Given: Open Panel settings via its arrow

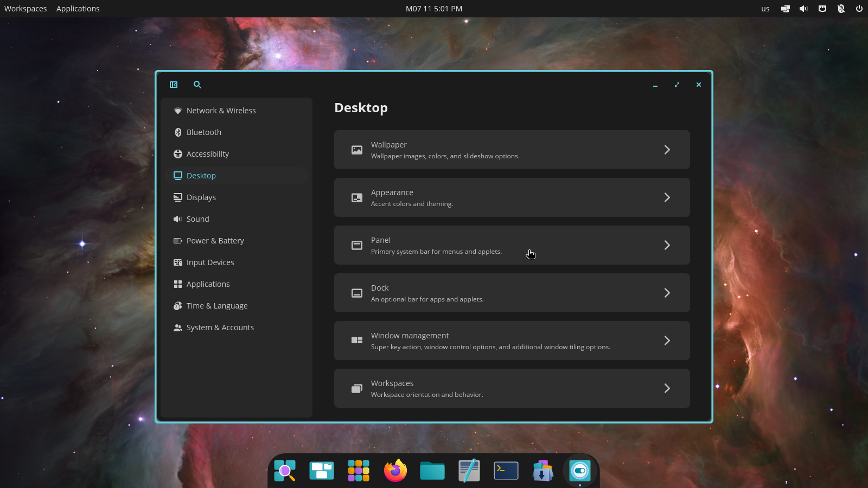Looking at the screenshot, I should click(x=667, y=245).
